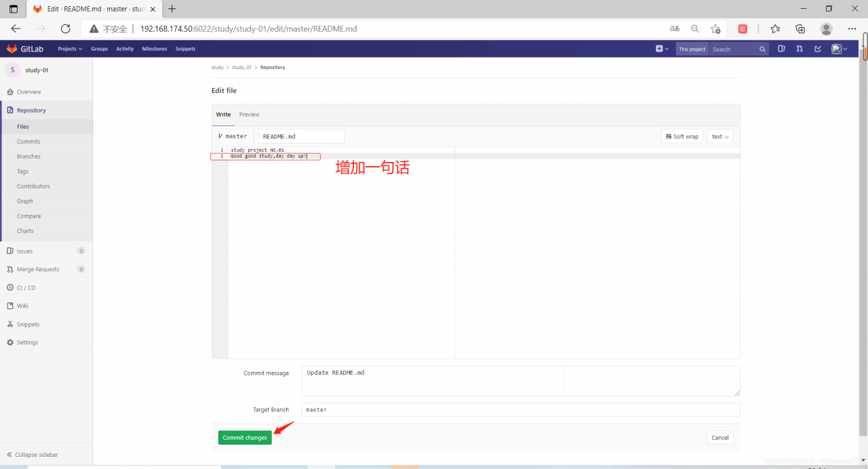
Task: Click into the Commit message textarea
Action: click(x=520, y=381)
